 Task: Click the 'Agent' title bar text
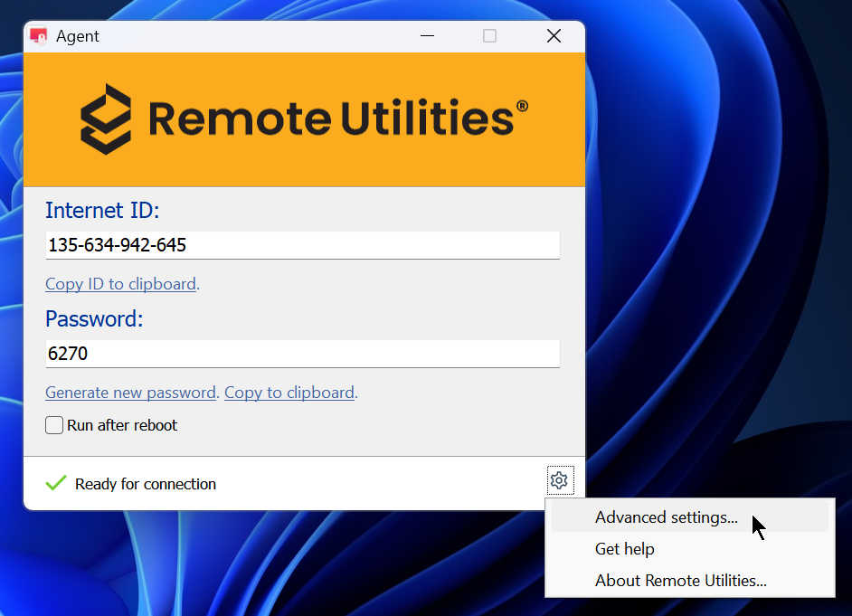coord(78,36)
